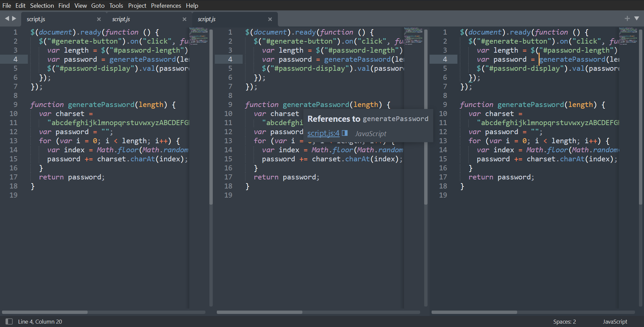Click the pane preview icon beside script.js:4
Viewport: 644px width, 327px height.
click(344, 133)
